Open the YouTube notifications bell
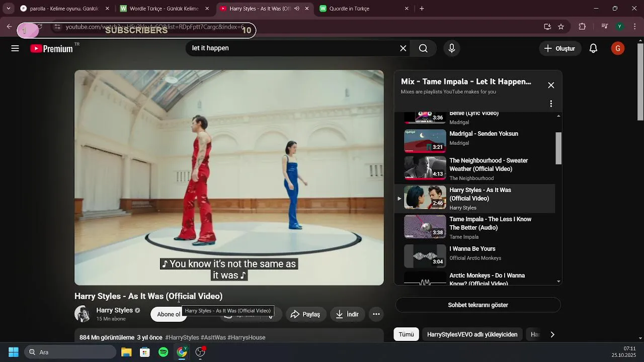 (x=593, y=48)
